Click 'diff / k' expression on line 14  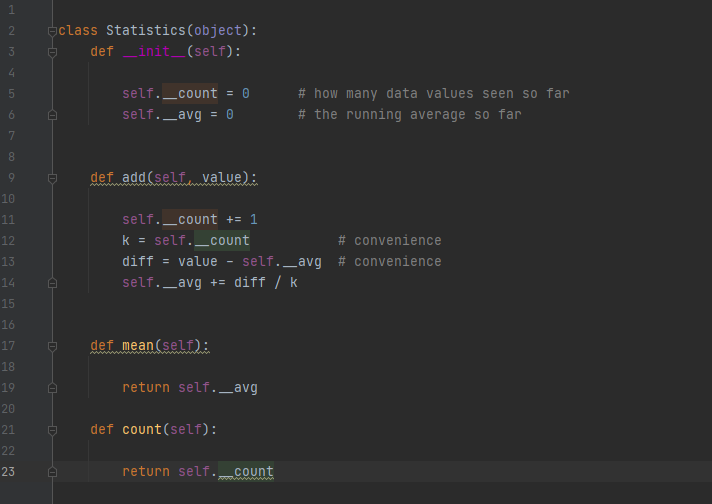[266, 282]
